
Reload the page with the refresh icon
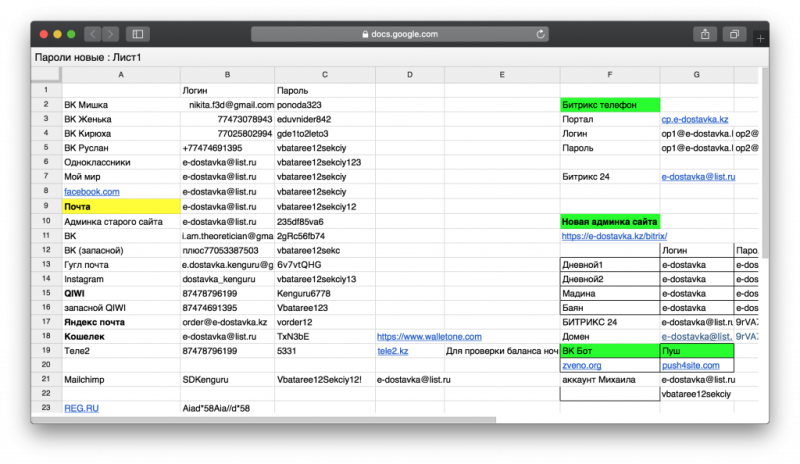coord(540,34)
